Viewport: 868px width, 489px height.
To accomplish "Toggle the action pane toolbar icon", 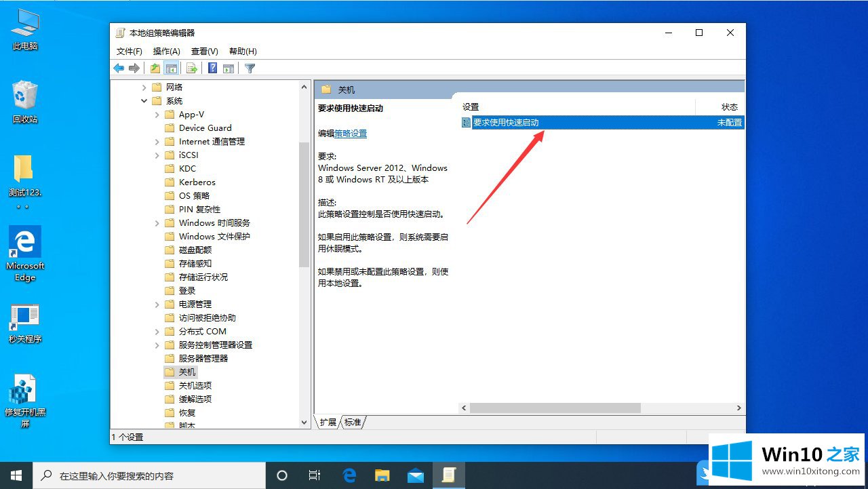I will pyautogui.click(x=229, y=68).
